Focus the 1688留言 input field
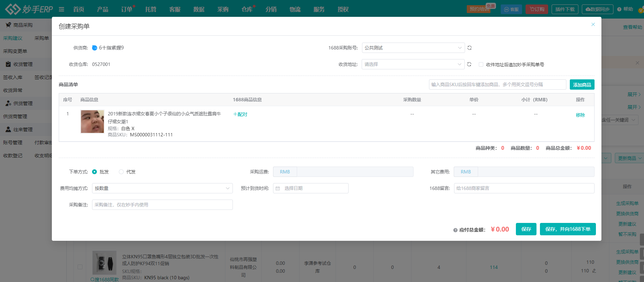Image resolution: width=644 pixels, height=282 pixels. 524,188
